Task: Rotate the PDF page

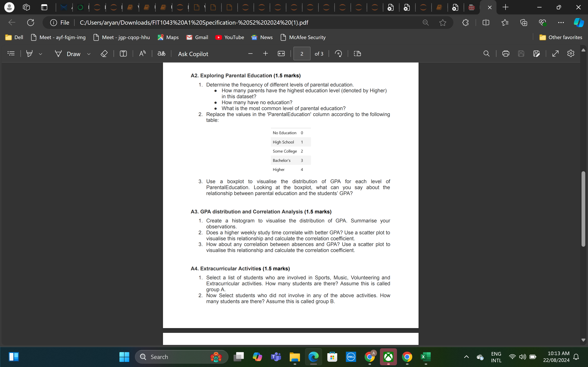Action: point(338,53)
